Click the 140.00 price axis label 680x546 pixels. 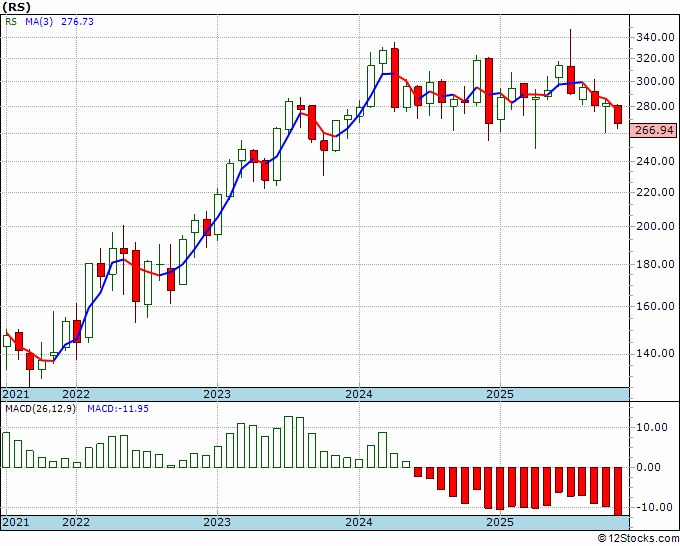[x=655, y=353]
